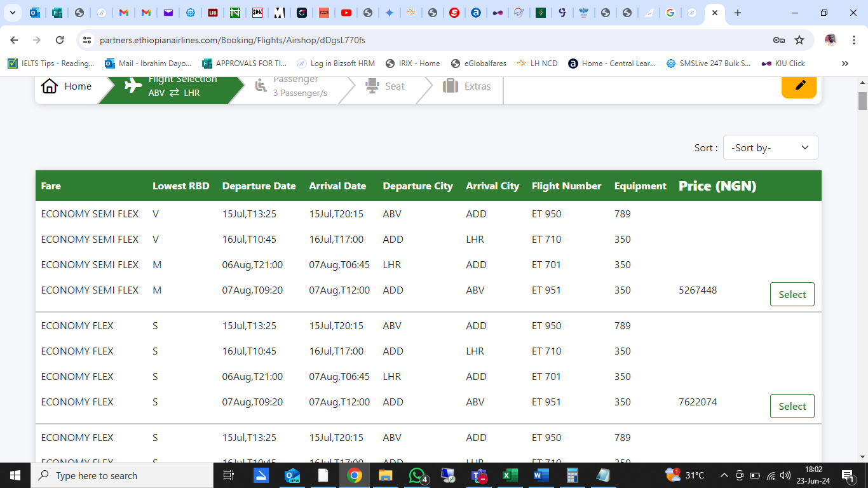The height and width of the screenshot is (488, 868).
Task: View site information icon in address bar
Action: pyautogui.click(x=88, y=40)
